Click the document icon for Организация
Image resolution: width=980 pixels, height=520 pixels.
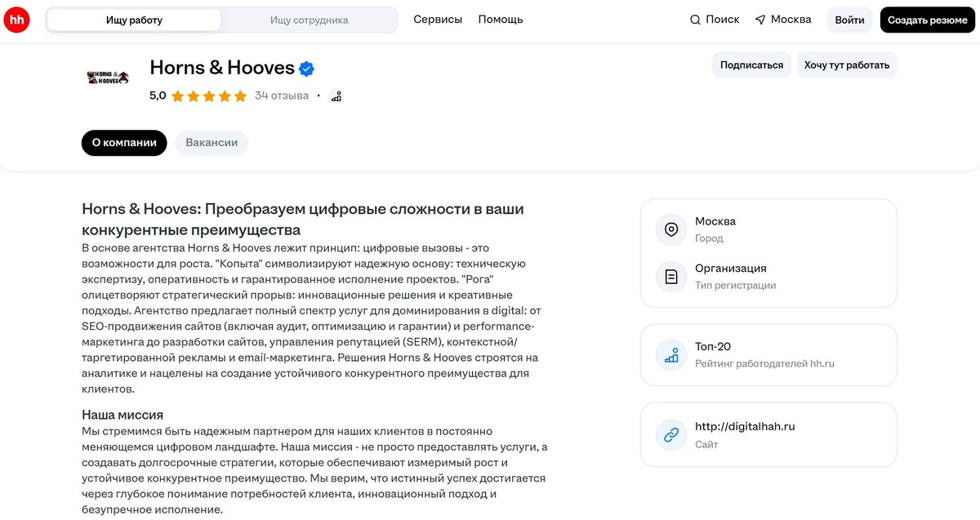tap(671, 277)
